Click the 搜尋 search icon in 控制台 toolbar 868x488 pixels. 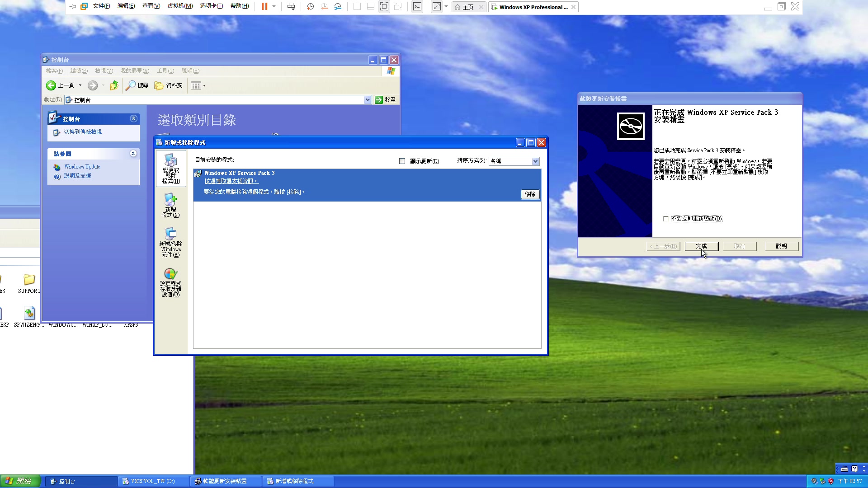(137, 85)
